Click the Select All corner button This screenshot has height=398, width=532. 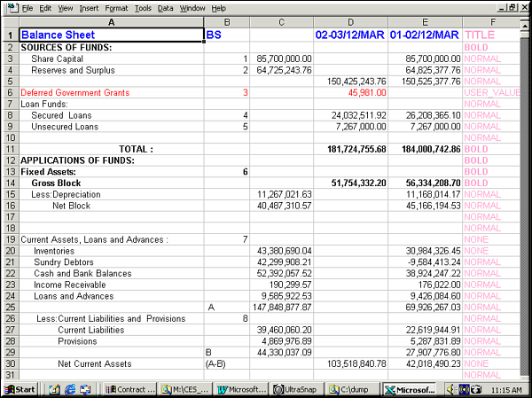9,21
